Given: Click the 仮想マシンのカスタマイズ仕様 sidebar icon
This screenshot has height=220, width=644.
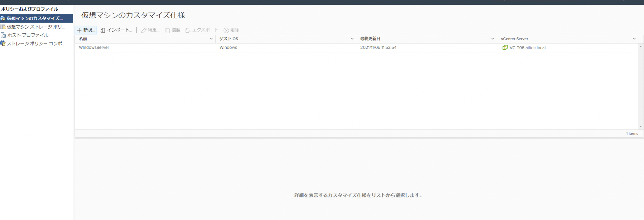Looking at the screenshot, I should click(3, 18).
